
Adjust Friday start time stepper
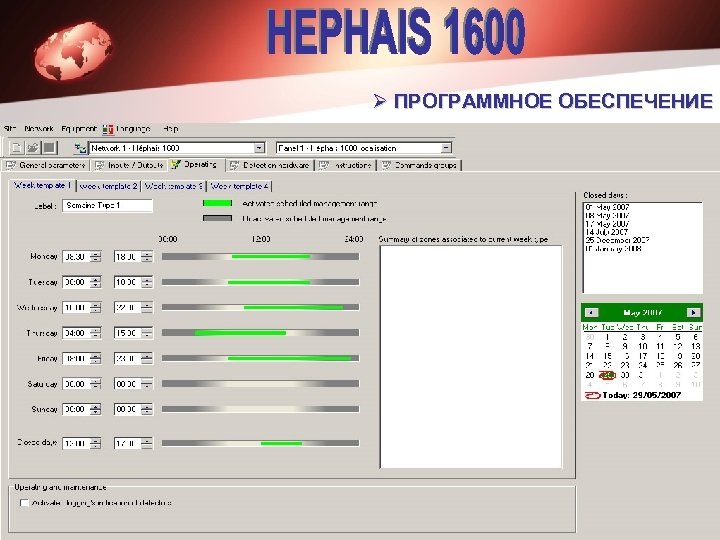[96, 358]
